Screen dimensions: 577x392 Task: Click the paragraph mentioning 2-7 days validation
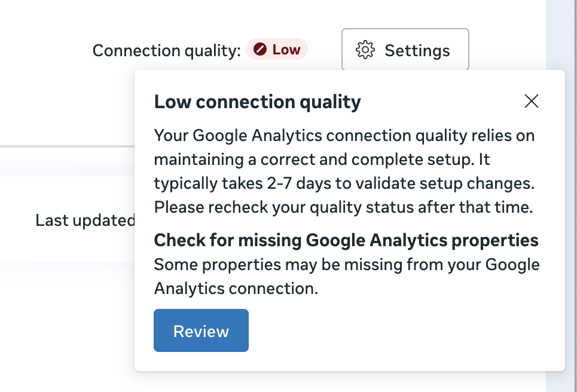(x=344, y=171)
